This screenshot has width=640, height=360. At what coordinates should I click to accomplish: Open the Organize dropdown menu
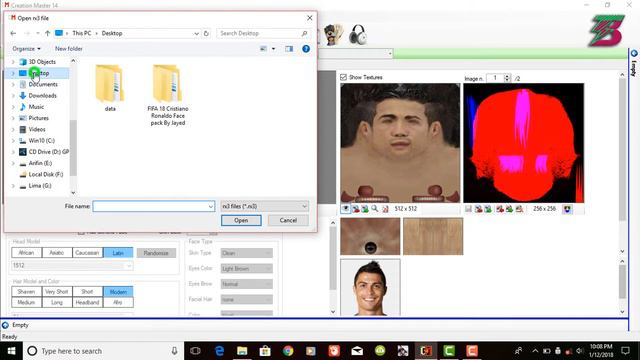coord(27,49)
